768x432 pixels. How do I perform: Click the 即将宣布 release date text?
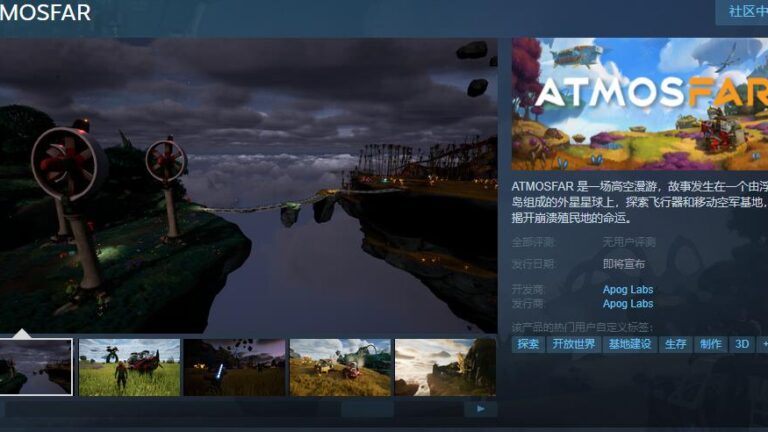pyautogui.click(x=624, y=264)
